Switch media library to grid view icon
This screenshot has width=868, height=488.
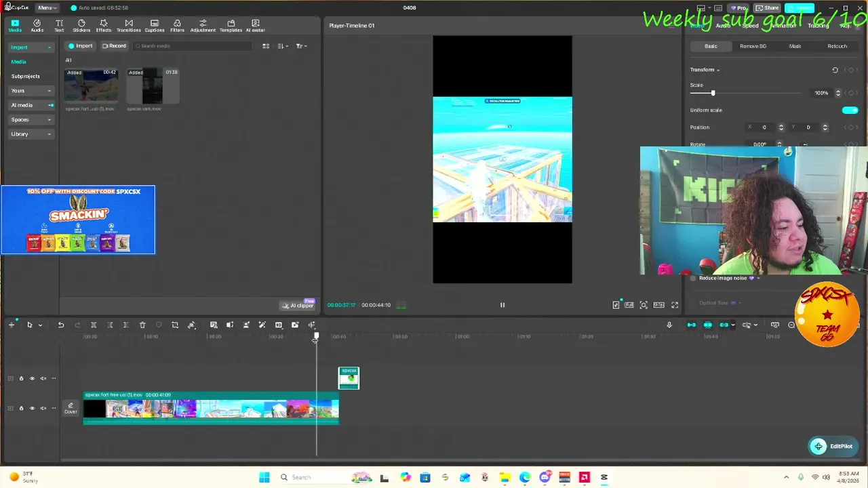(266, 46)
